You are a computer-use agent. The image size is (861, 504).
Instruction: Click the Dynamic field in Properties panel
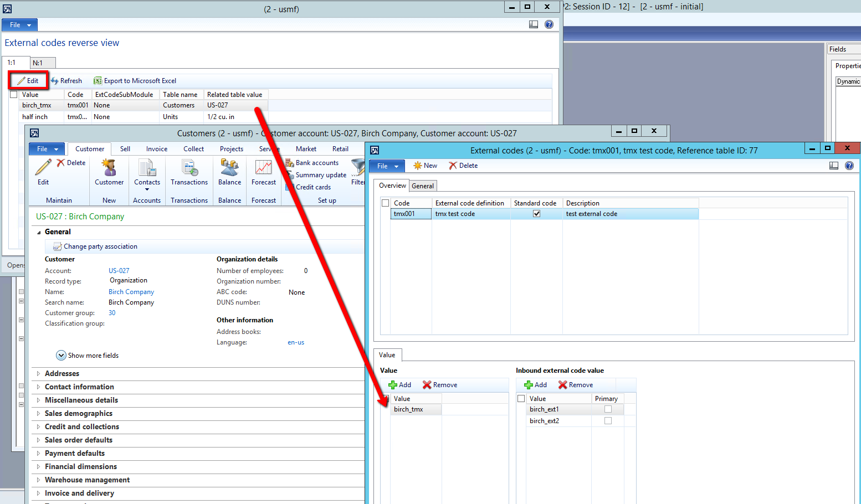[848, 81]
